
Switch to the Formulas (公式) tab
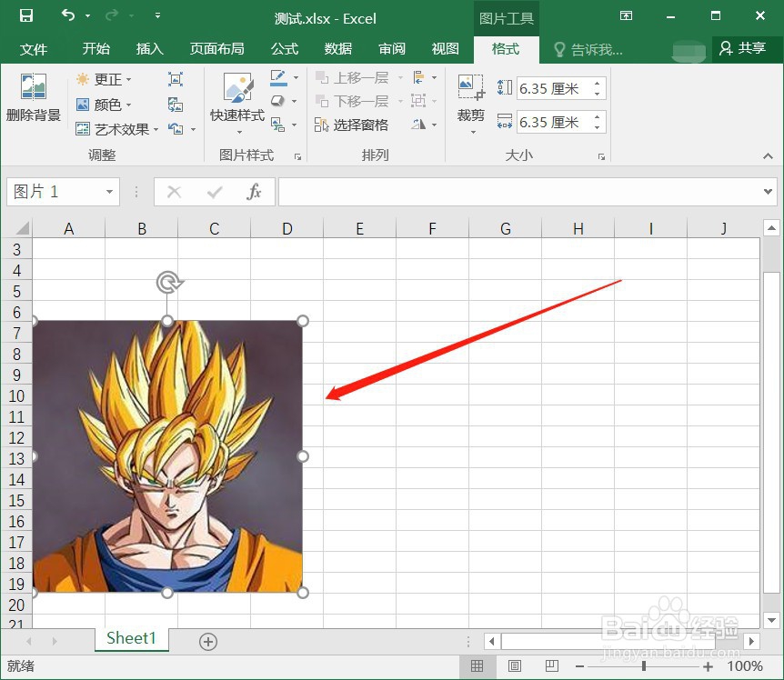point(285,49)
